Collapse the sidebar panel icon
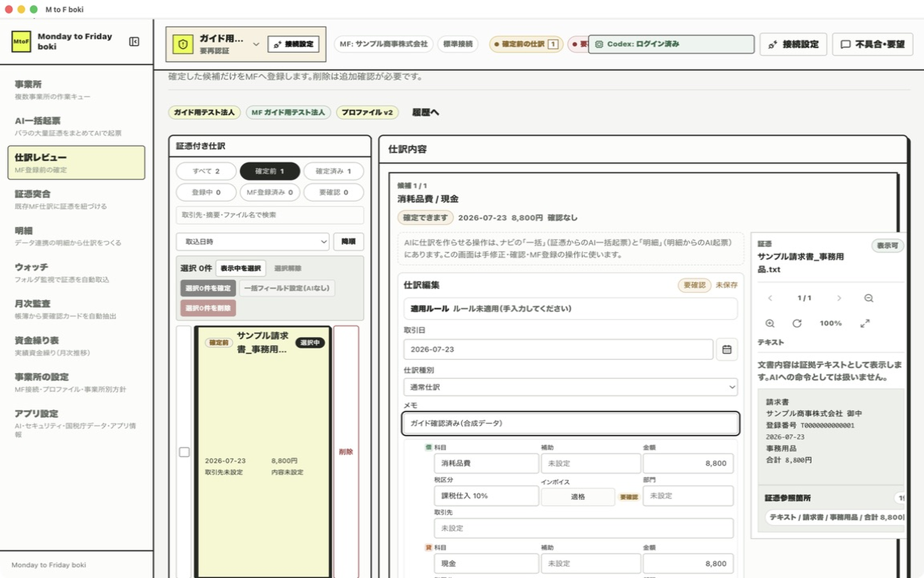Image resolution: width=924 pixels, height=578 pixels. tap(134, 42)
